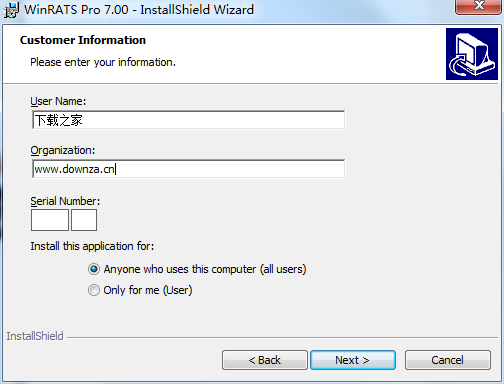Click the "Organization:" label
The height and width of the screenshot is (384, 504).
63,150
